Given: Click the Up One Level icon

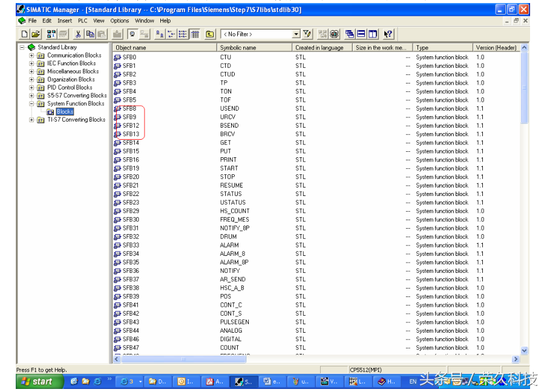Looking at the screenshot, I should pos(210,34).
